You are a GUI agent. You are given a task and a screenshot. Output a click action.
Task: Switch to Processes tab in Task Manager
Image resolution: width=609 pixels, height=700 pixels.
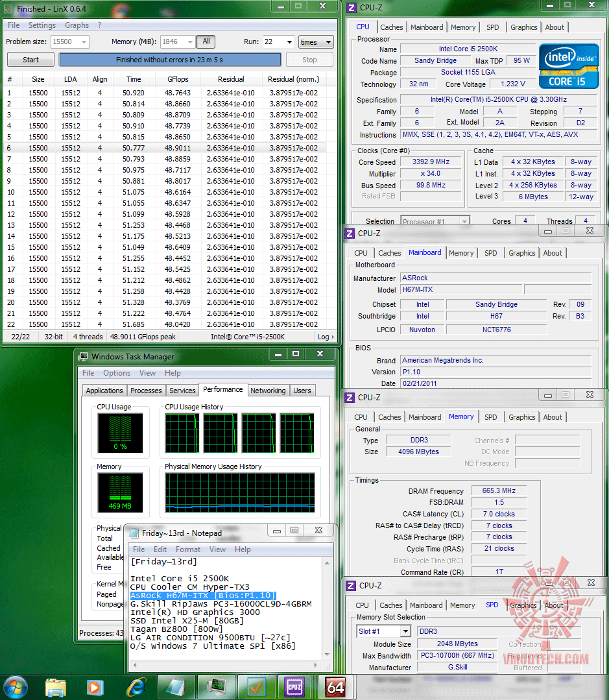(146, 391)
